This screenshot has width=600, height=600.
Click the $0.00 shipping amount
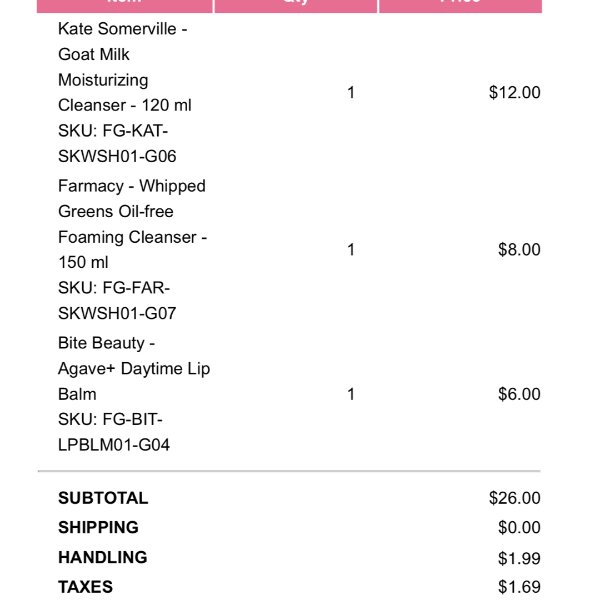pyautogui.click(x=519, y=528)
